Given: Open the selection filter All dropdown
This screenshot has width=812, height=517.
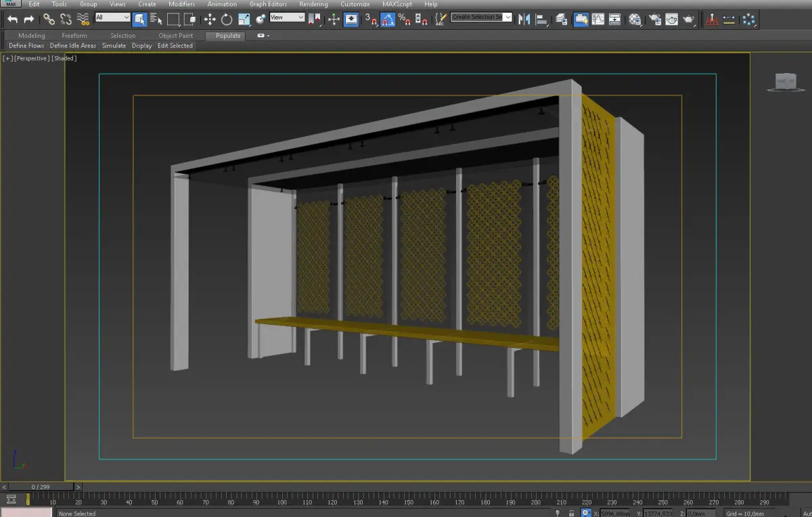Looking at the screenshot, I should (x=112, y=17).
